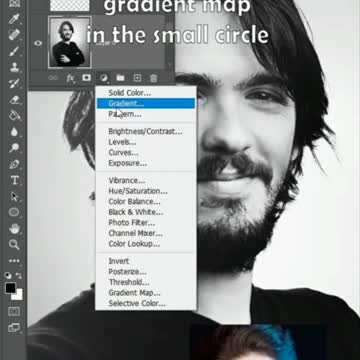Swap foreground and background colors
Screen dimensions: 360x360
[19, 276]
